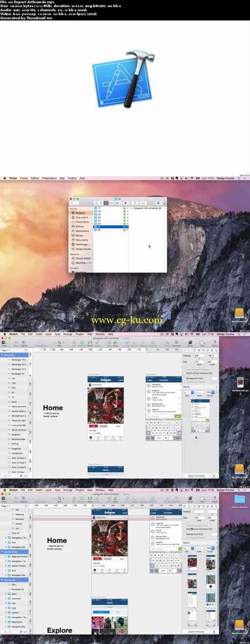Toggle Export Group Contents Only in Export Comments frame
The width and height of the screenshot is (250, 644).
coord(185,372)
